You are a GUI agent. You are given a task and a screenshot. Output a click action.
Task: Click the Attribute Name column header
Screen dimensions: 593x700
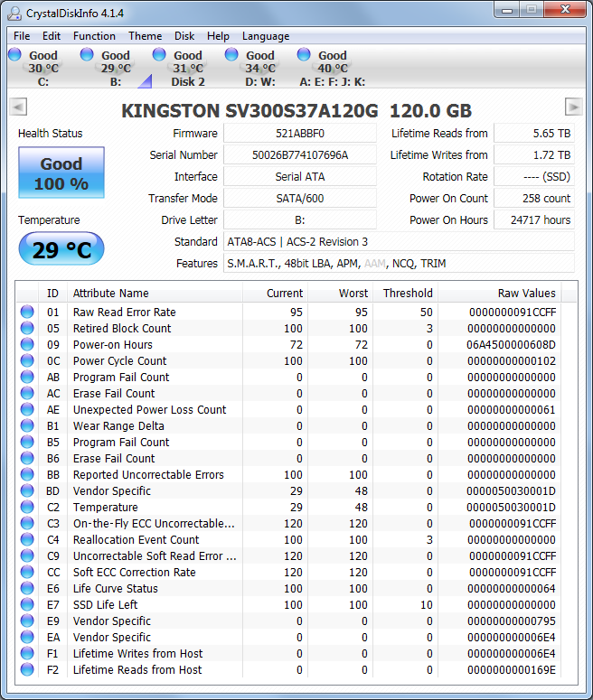(x=155, y=294)
